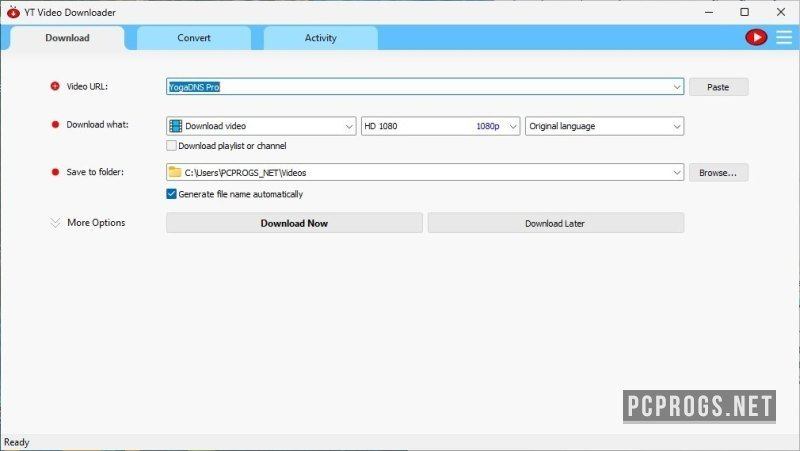This screenshot has width=800, height=451.
Task: Uncheck Generate file name automatically
Action: point(171,194)
